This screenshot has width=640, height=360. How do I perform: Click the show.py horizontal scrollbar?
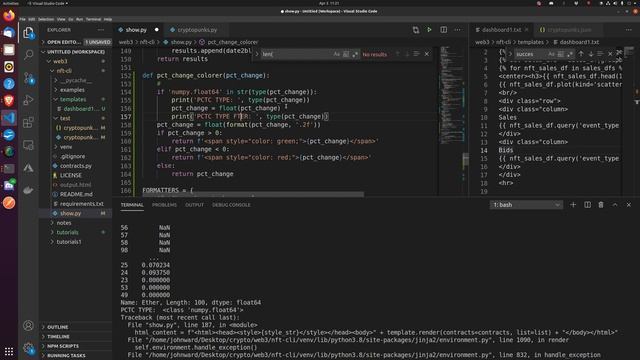click(253, 195)
